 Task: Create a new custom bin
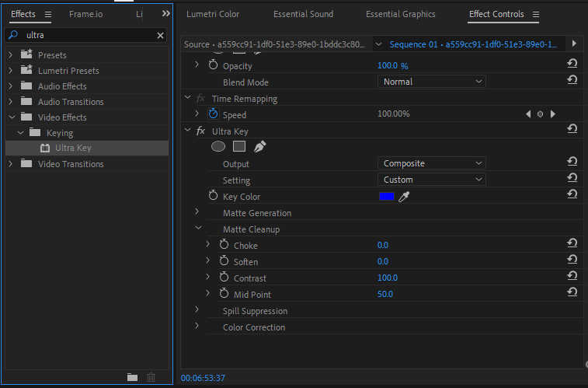(x=132, y=377)
